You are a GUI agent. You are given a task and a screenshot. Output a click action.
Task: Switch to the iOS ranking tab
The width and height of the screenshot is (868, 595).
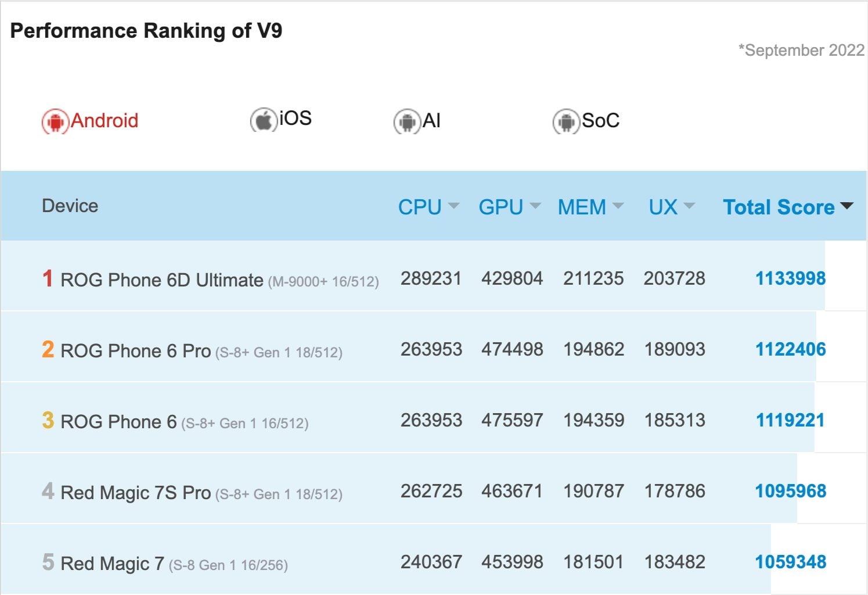click(295, 119)
